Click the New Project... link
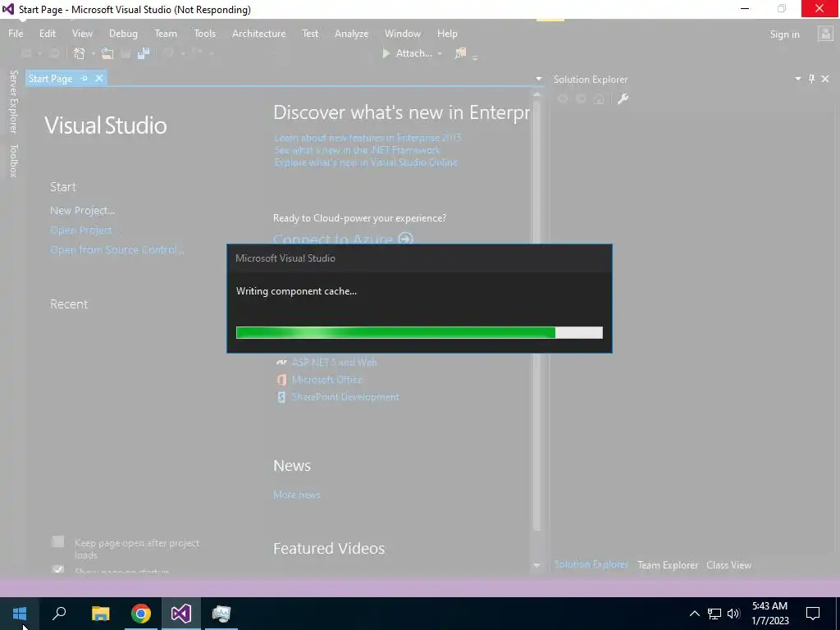Viewport: 840px width, 630px height. 83,211
